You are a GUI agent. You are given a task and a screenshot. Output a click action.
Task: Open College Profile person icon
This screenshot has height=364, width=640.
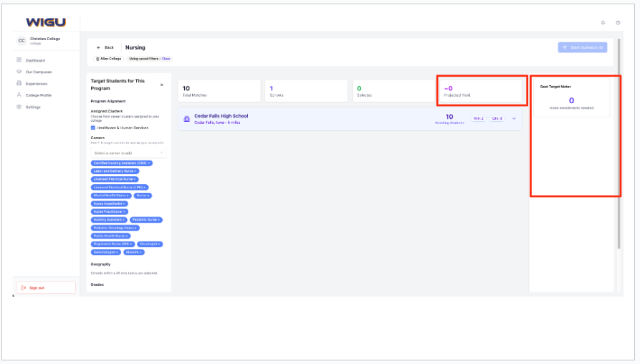pos(19,95)
